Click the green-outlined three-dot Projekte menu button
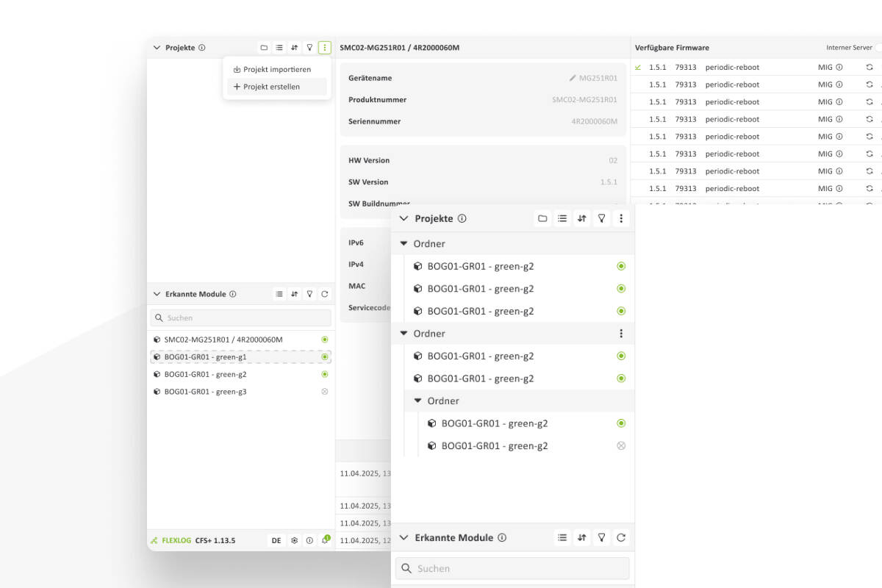The width and height of the screenshot is (882, 588). pos(325,48)
